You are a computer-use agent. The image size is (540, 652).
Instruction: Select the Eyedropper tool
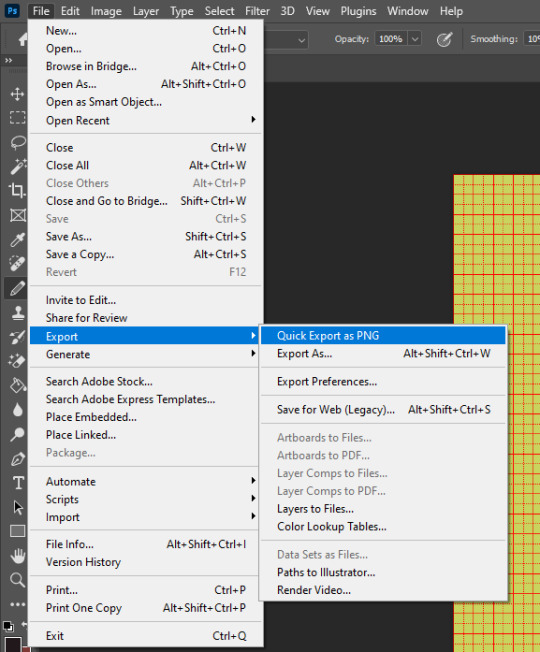pyautogui.click(x=17, y=240)
